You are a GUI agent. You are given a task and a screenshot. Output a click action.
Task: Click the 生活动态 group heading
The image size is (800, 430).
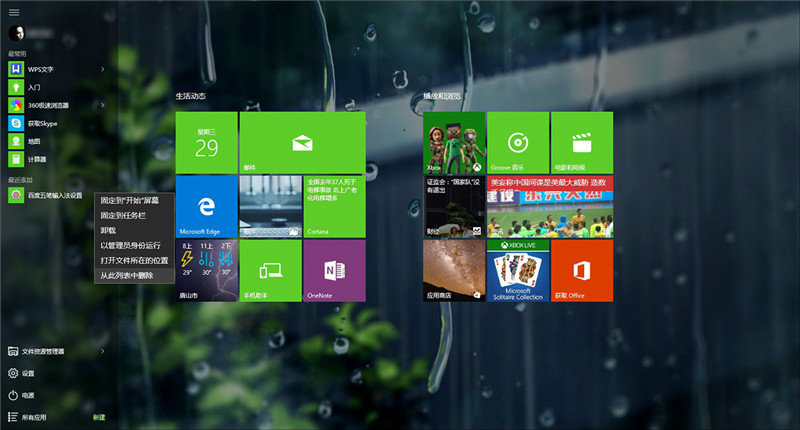[x=190, y=96]
